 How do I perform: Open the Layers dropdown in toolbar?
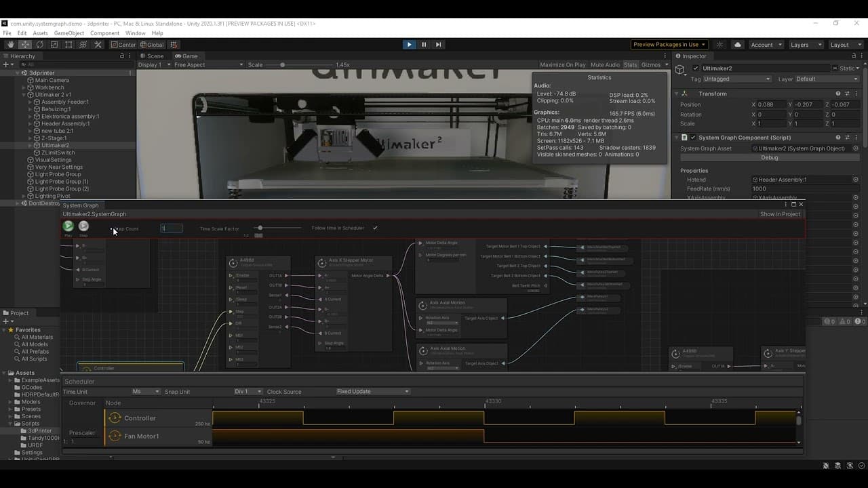pyautogui.click(x=806, y=45)
